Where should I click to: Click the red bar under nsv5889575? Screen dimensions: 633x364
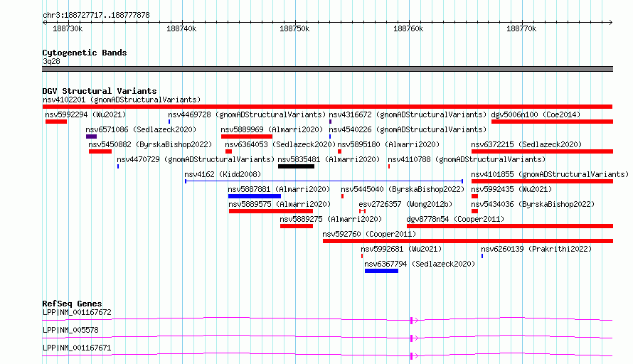[x=271, y=211]
